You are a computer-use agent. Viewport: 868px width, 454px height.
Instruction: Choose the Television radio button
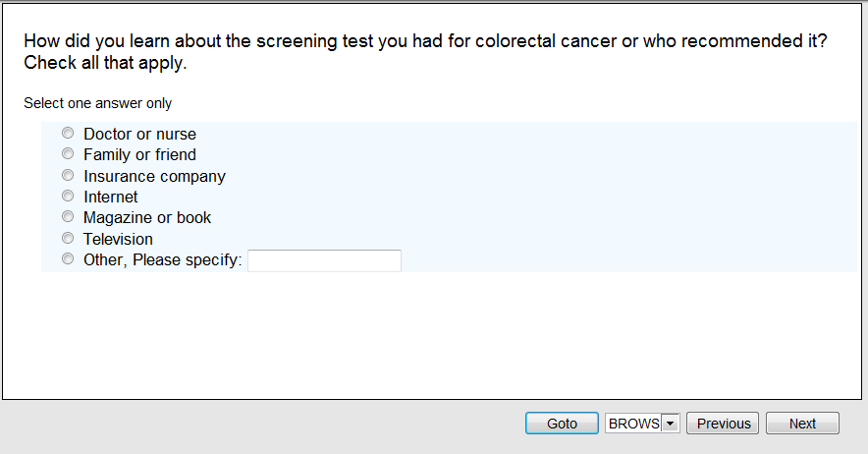click(x=68, y=239)
